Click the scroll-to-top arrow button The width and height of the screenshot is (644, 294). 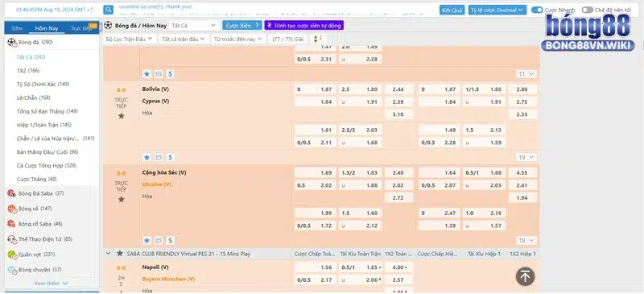pos(525,276)
